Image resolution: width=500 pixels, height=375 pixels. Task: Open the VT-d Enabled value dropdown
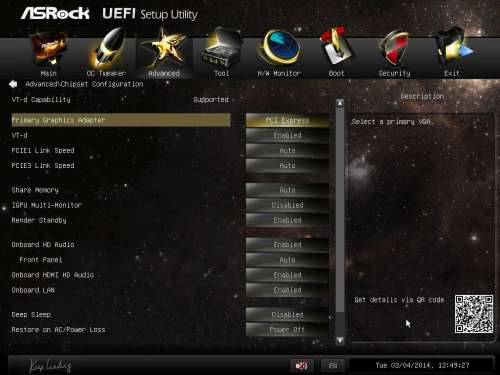coord(287,135)
